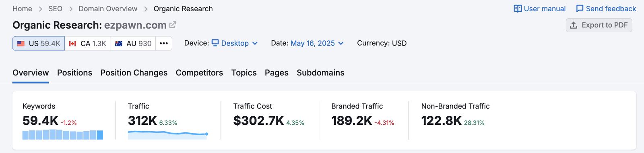644x153 pixels.
Task: Expand the Desktop device dropdown
Action: click(x=235, y=43)
